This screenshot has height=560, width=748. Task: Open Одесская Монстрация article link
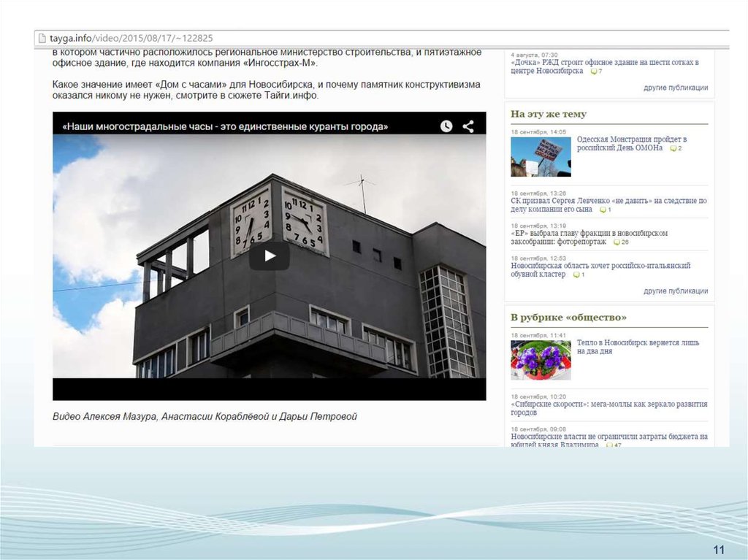pos(632,144)
